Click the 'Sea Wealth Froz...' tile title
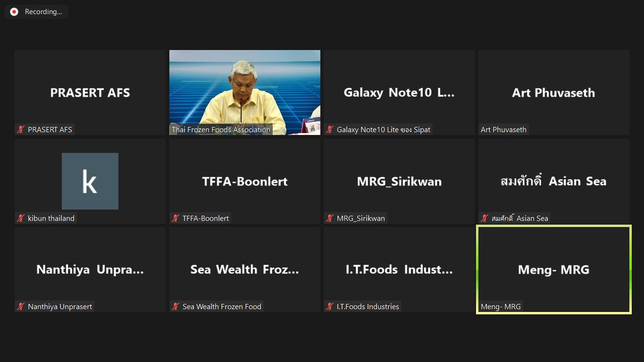Screen dimensions: 644x362 [x=244, y=269]
